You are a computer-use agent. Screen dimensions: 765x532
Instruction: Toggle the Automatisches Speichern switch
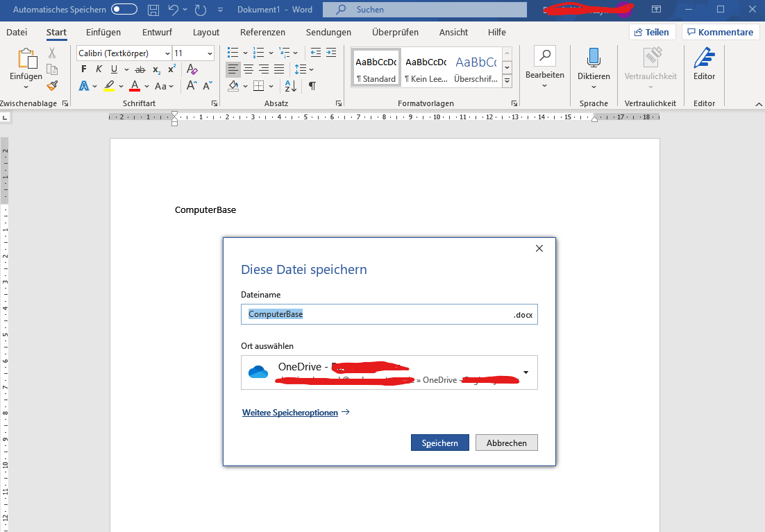124,9
